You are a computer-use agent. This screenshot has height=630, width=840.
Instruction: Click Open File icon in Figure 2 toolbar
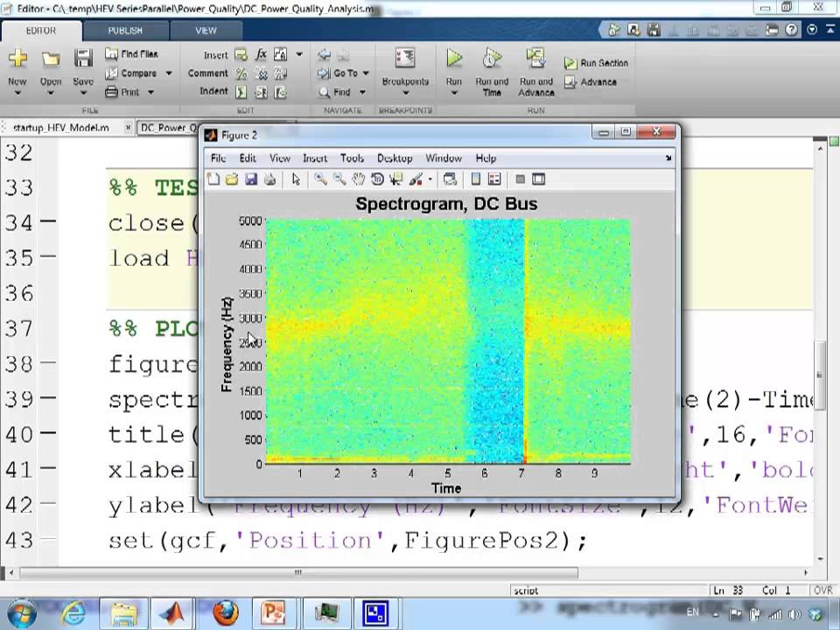[x=231, y=179]
